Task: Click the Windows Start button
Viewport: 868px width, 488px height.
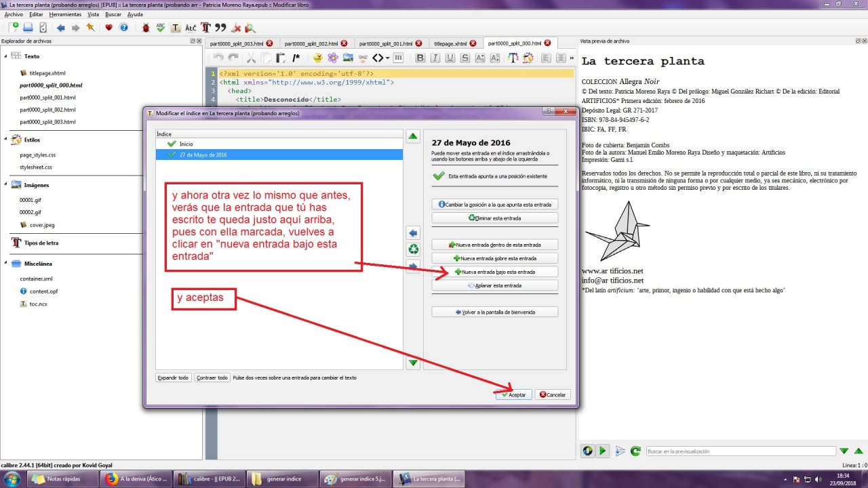Action: coord(12,479)
